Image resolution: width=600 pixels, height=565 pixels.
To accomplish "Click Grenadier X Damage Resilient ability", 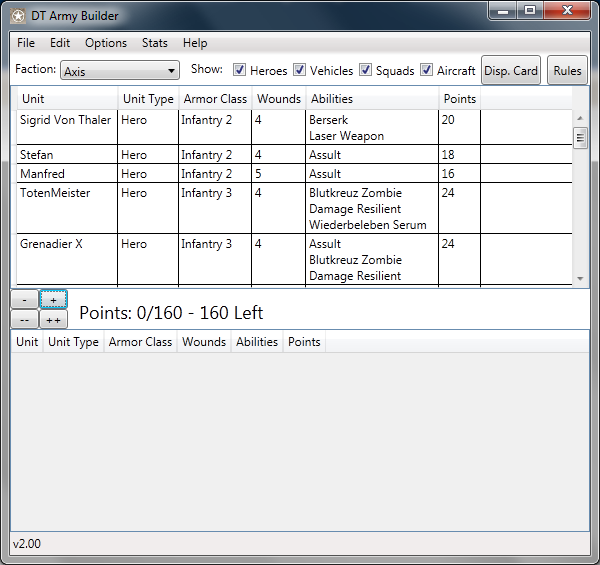I will 355,276.
